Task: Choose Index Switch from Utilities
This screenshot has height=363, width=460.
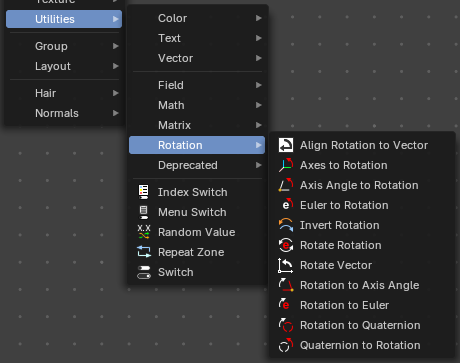Action: coord(197,192)
